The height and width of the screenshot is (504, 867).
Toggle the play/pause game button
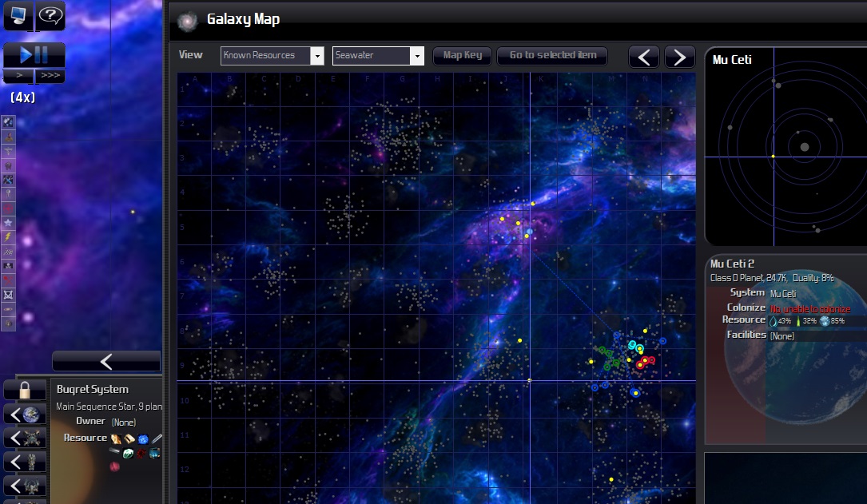[x=34, y=54]
